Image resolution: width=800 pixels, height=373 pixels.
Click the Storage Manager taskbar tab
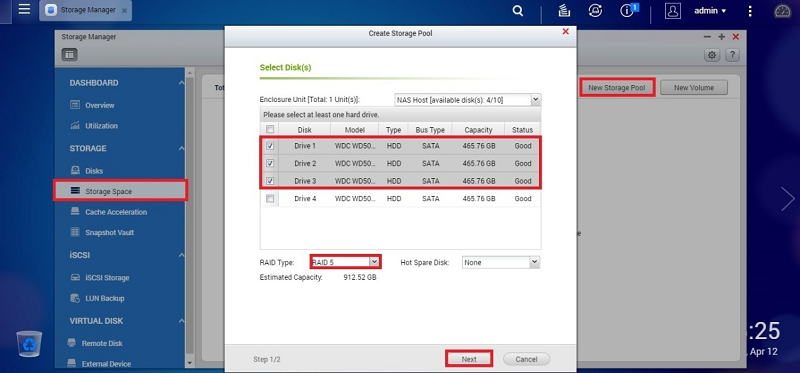point(85,10)
